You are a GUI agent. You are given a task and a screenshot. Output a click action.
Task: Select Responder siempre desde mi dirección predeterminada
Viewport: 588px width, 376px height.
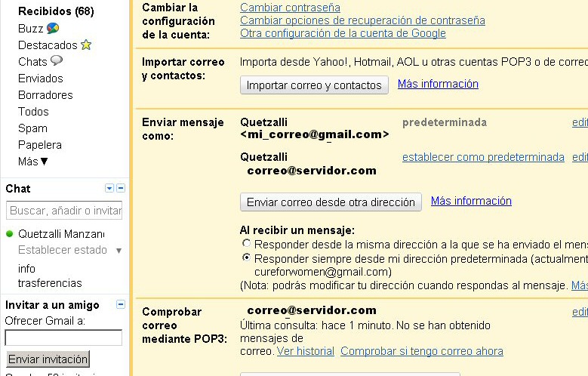click(246, 257)
